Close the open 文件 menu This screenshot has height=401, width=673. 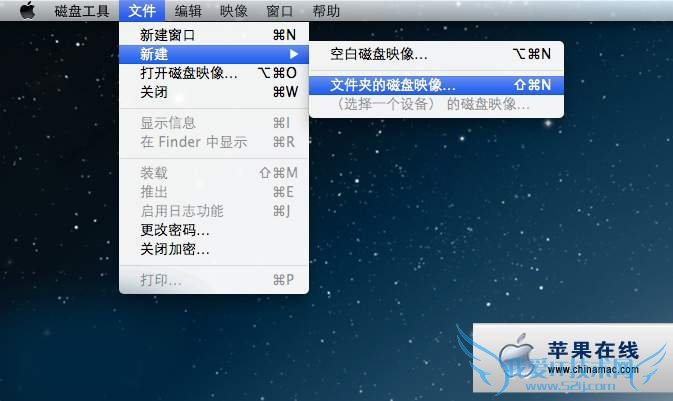point(142,11)
